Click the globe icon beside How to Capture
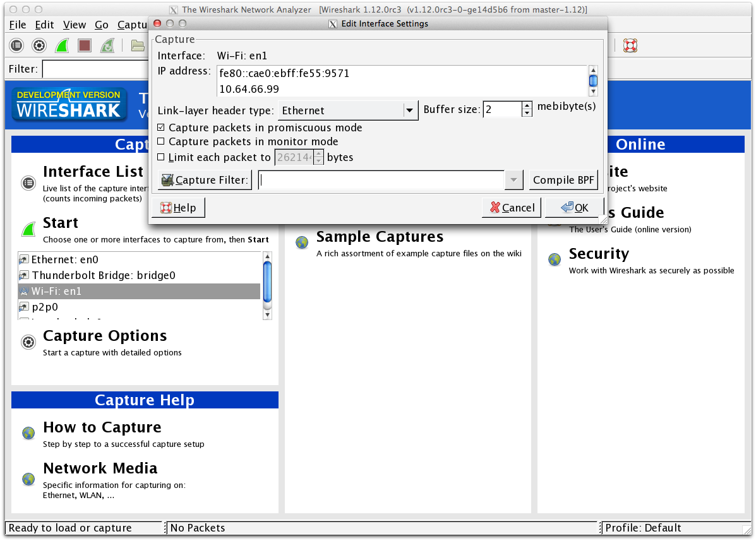 click(28, 433)
